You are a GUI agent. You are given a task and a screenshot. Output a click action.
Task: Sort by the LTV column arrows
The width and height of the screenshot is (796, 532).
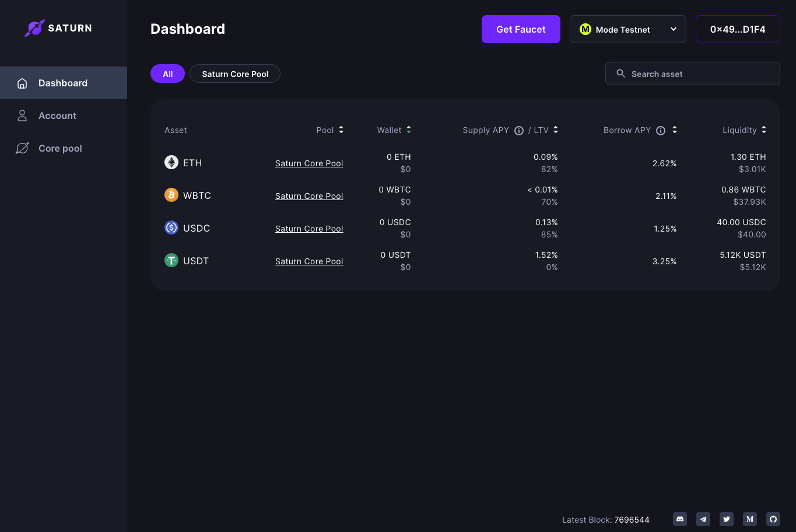556,130
